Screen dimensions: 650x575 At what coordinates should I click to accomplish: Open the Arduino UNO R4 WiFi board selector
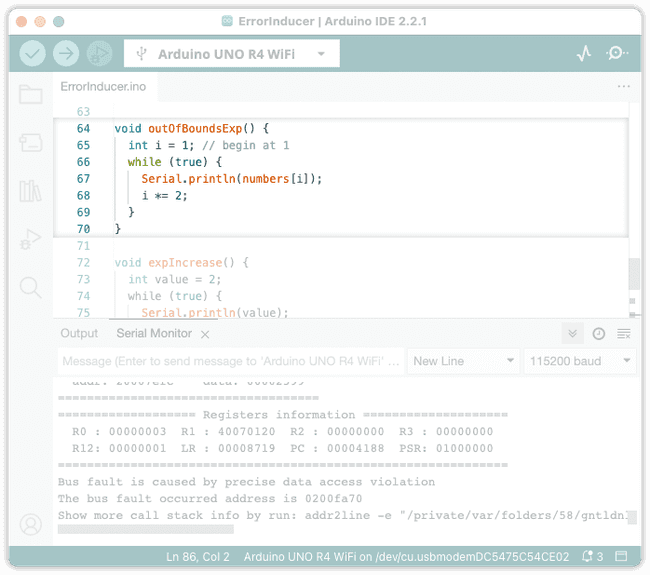[x=232, y=53]
